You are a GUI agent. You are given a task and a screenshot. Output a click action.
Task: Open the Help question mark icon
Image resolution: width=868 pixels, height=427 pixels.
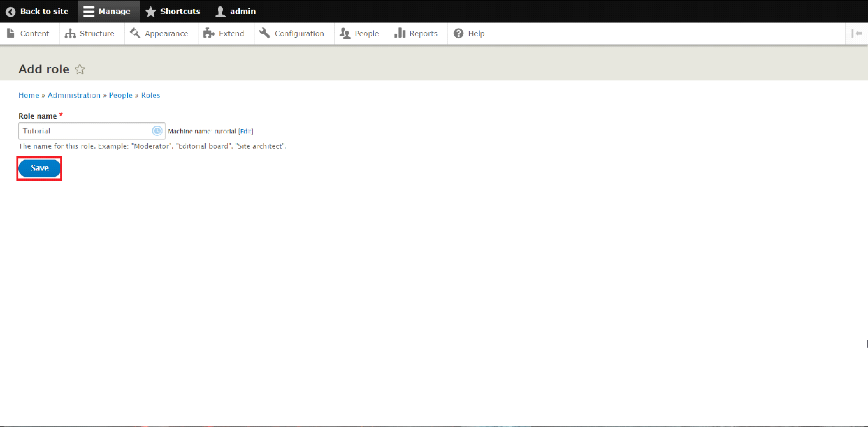coord(459,34)
